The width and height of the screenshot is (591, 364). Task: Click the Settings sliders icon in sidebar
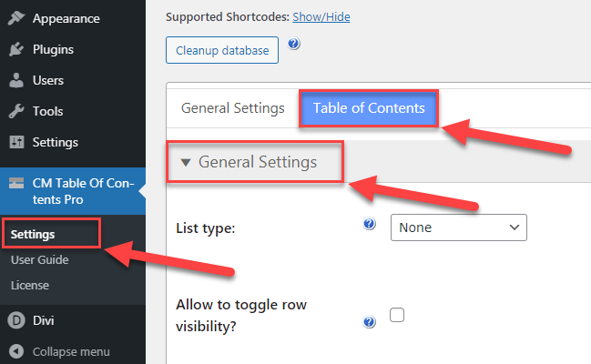coord(16,142)
